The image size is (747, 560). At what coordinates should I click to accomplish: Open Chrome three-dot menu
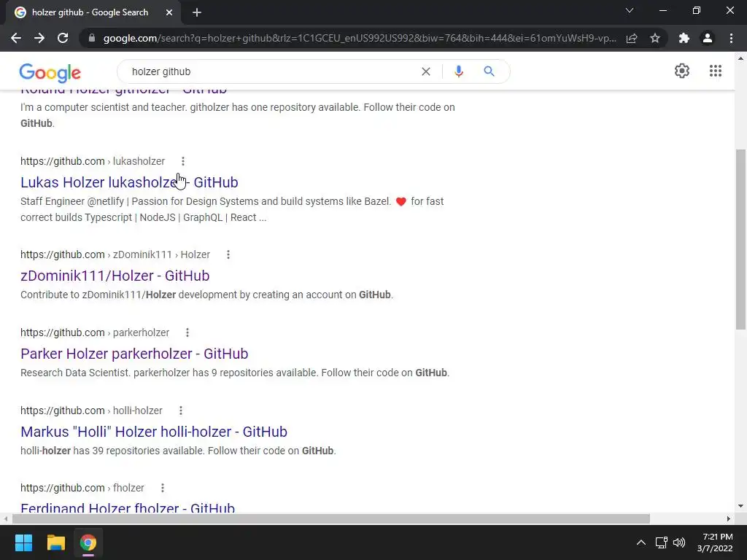[x=731, y=38]
